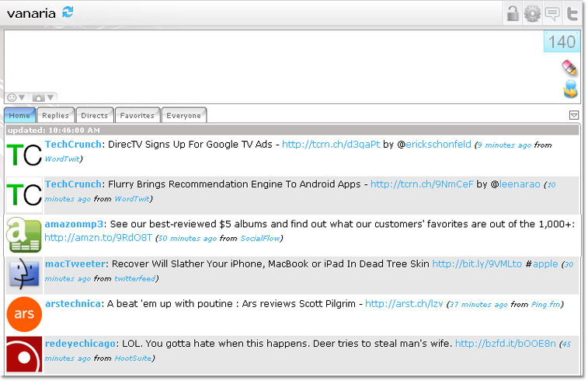Follow the http://bit.ly/9VMLto link
Viewport: 588px width, 381px height.
tap(477, 264)
